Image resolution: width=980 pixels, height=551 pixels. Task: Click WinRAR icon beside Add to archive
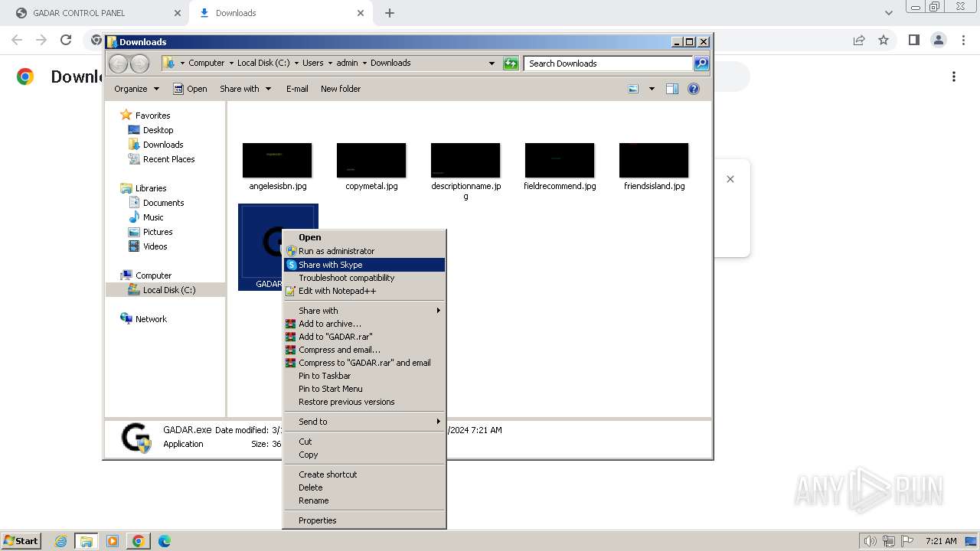coord(291,324)
